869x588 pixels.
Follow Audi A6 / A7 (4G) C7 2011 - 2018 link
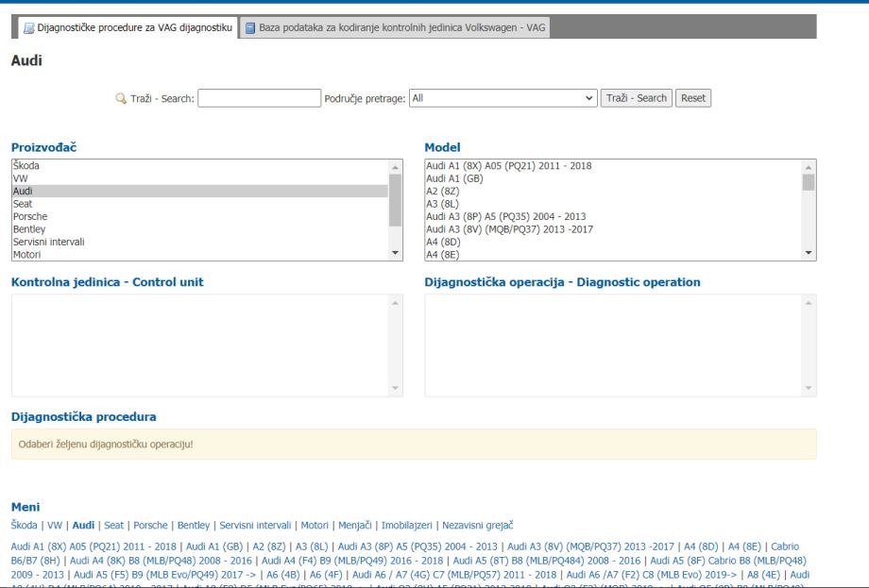454,575
